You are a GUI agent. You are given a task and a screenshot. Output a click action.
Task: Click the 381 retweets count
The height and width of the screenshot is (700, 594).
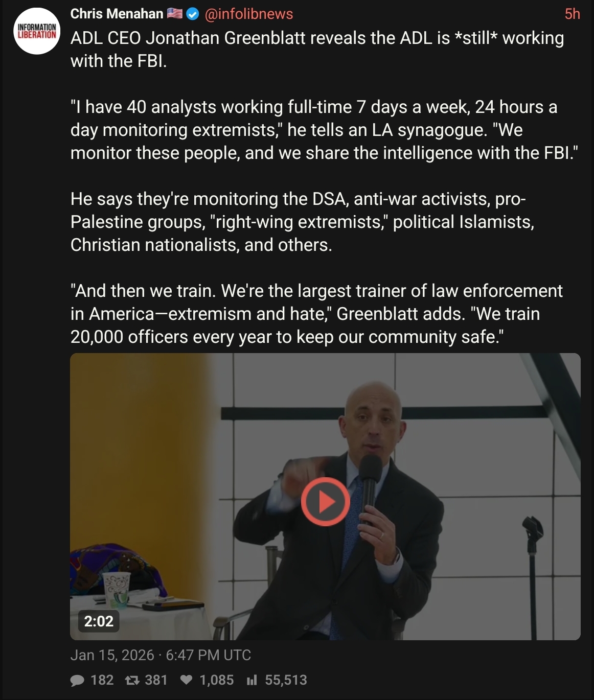pos(156,680)
